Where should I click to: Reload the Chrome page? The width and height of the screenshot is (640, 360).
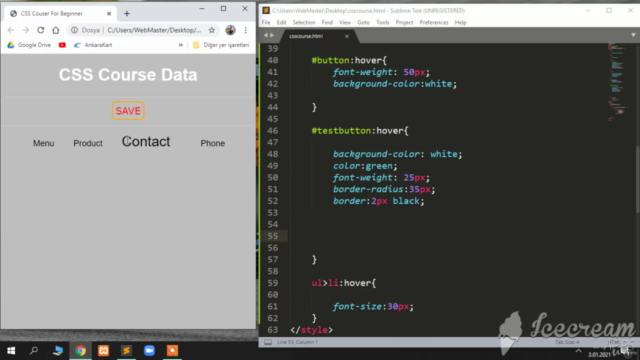click(x=40, y=30)
